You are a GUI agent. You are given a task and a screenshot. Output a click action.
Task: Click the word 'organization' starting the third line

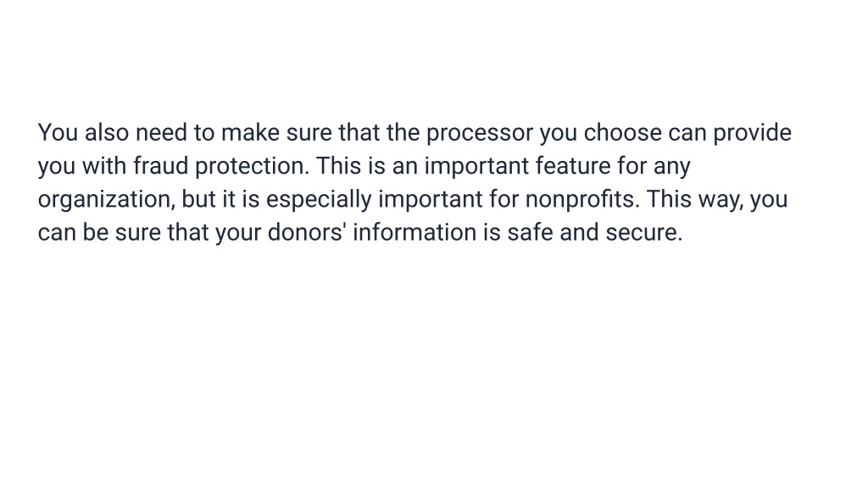click(x=106, y=200)
